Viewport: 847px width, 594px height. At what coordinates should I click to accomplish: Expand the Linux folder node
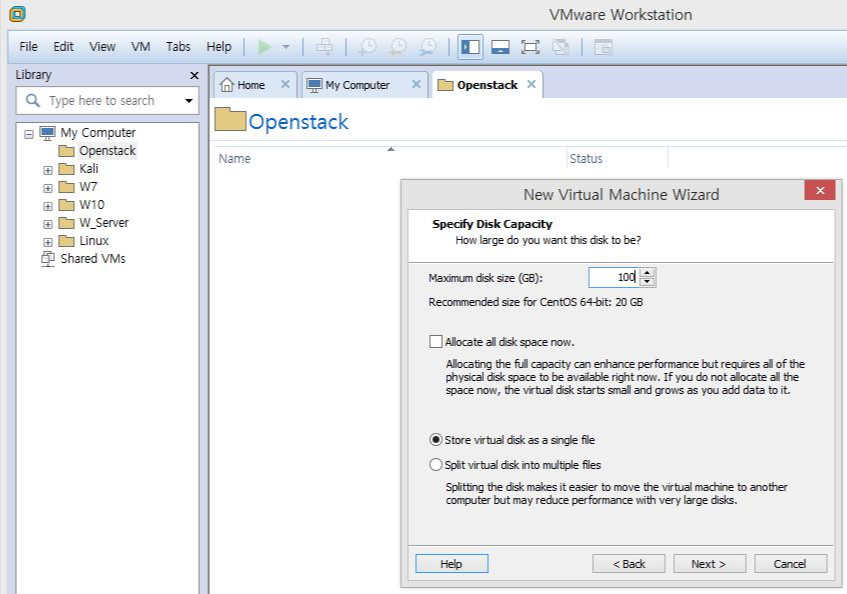point(48,242)
